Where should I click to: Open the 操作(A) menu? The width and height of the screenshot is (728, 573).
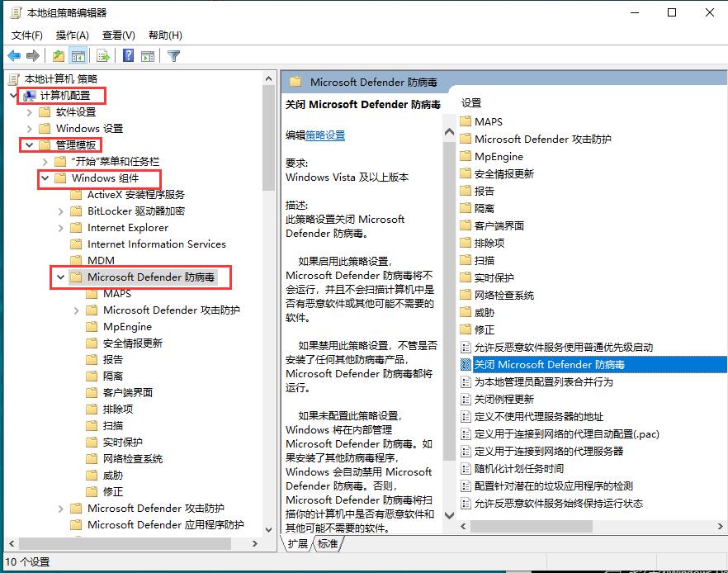[72, 36]
